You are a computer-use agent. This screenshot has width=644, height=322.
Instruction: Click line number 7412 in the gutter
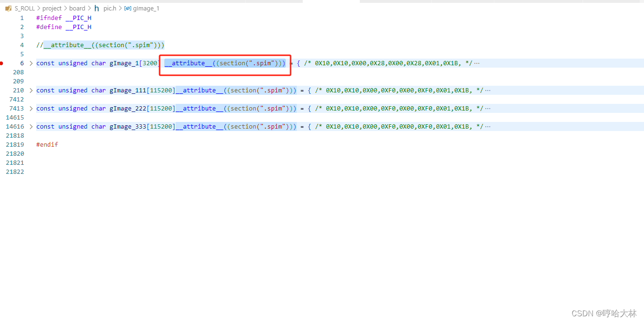coord(17,100)
